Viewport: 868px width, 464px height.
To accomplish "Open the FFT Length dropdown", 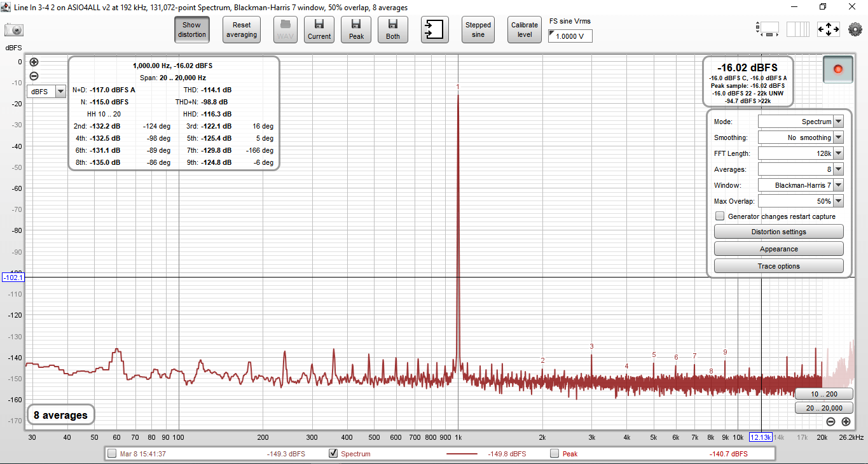I will pyautogui.click(x=801, y=153).
